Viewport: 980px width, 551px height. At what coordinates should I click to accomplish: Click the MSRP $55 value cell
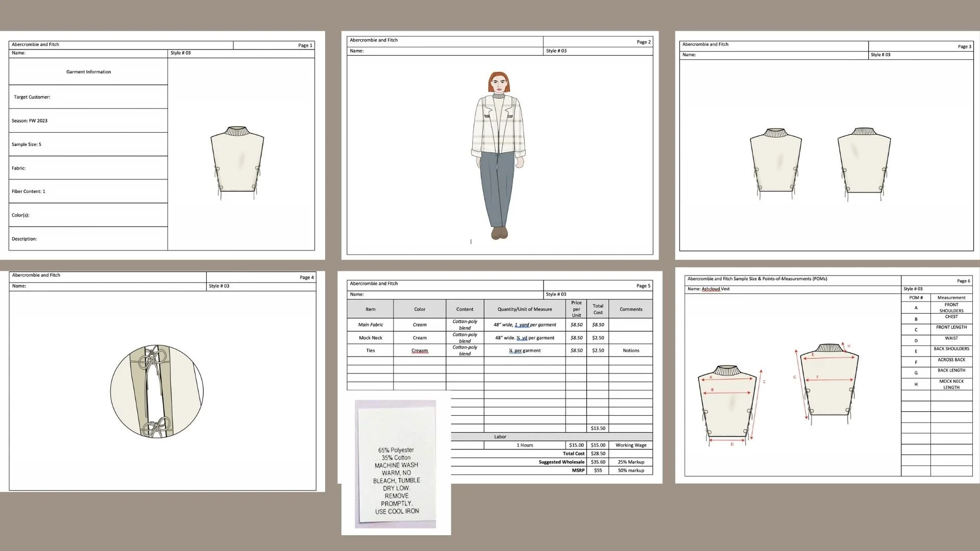(x=598, y=470)
